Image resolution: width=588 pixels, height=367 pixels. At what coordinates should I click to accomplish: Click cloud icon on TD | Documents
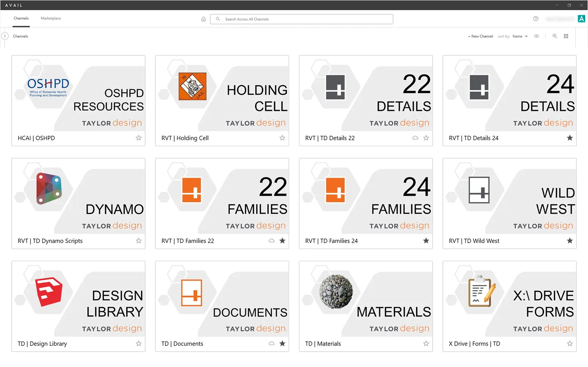(271, 344)
